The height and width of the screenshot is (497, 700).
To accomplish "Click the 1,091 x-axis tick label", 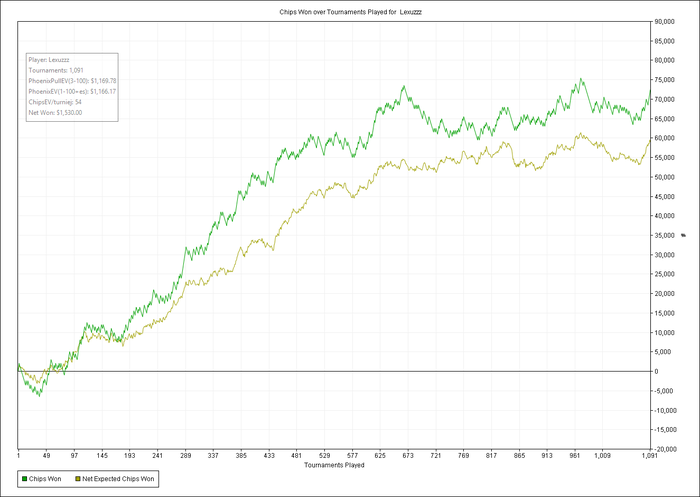I will pyautogui.click(x=650, y=456).
